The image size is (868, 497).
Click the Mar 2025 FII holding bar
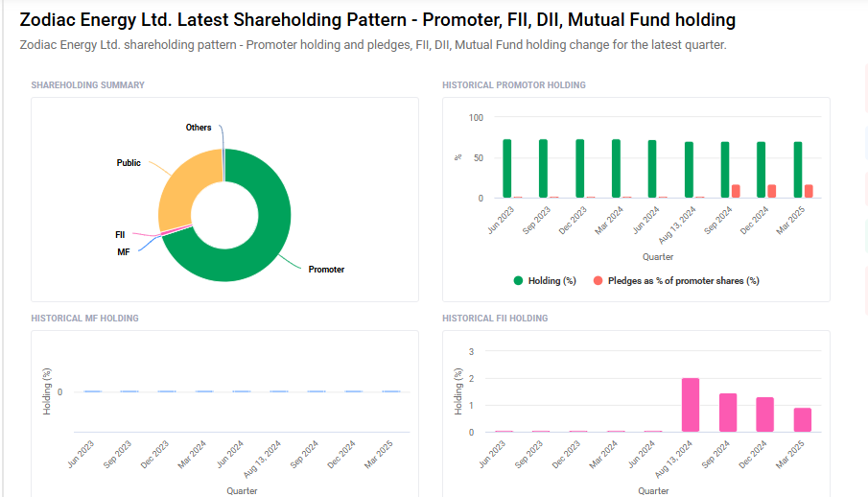[803, 420]
